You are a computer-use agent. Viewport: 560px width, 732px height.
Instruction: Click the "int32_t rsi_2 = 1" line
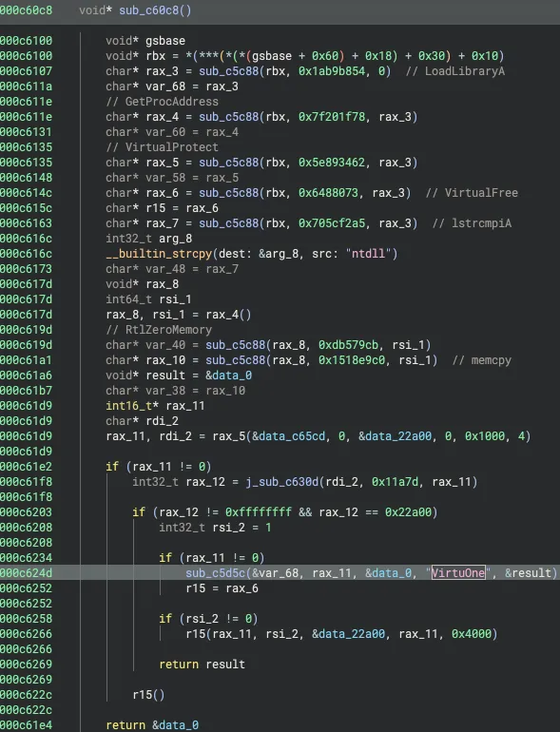[215, 528]
